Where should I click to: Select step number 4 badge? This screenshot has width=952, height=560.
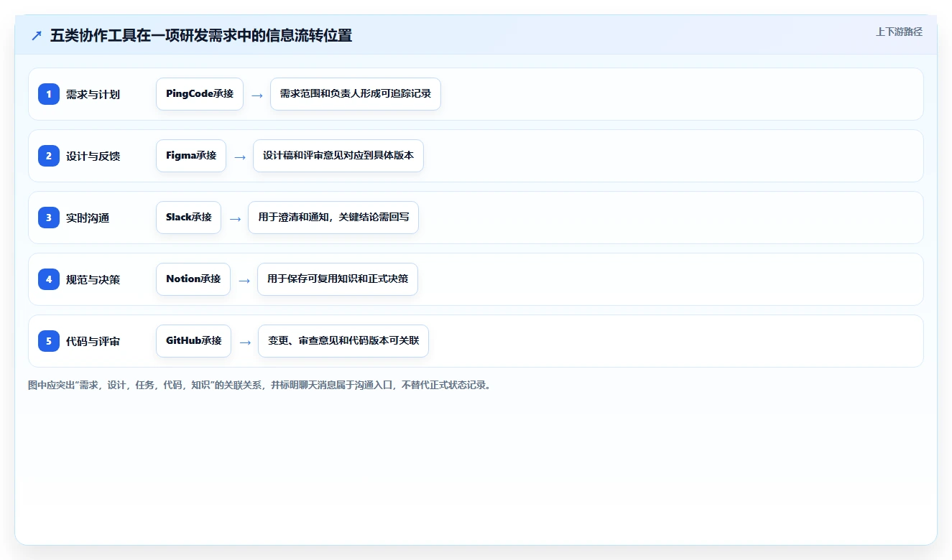point(49,279)
